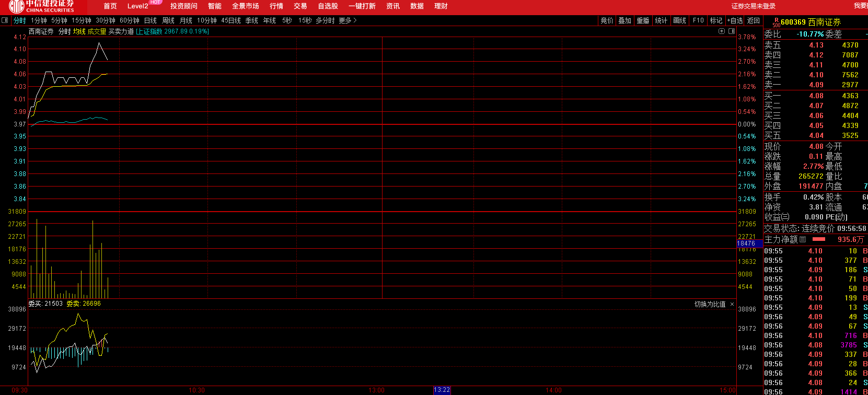Toggle the 均线 indicator label

79,31
